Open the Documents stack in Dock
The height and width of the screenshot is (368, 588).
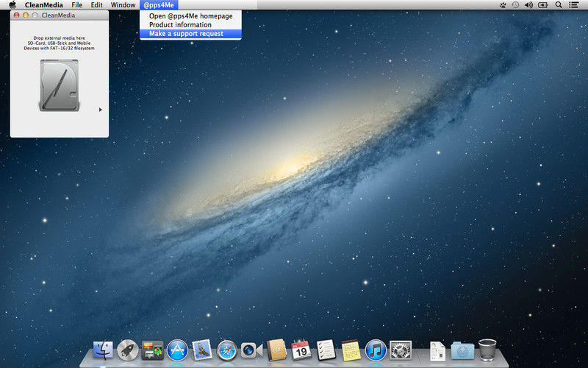(x=437, y=351)
